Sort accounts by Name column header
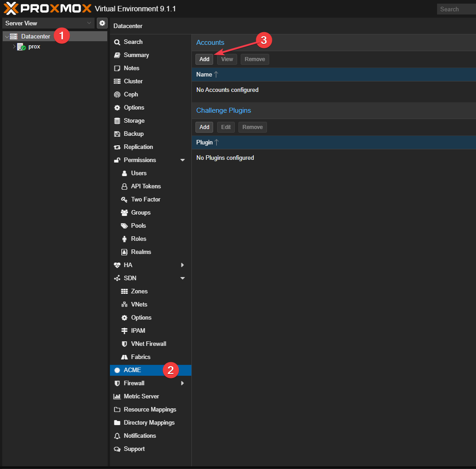The height and width of the screenshot is (469, 476). click(x=204, y=74)
